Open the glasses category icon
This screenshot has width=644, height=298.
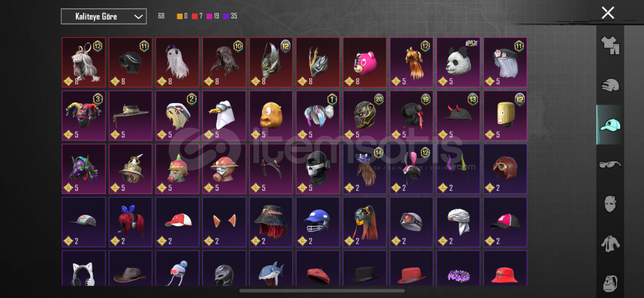click(x=610, y=164)
